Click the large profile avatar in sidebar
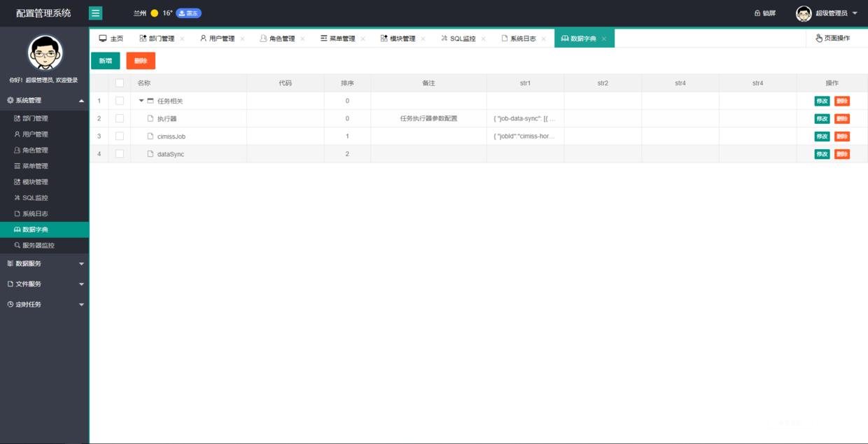The width and height of the screenshot is (868, 444). point(45,53)
